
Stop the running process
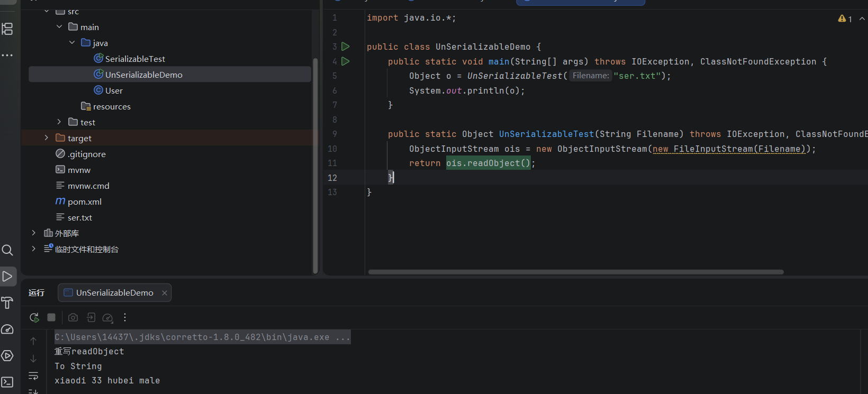click(51, 317)
